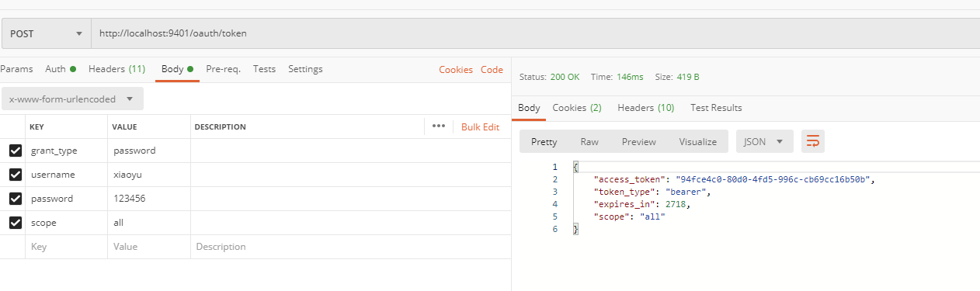980x291 pixels.
Task: Select the request Body tab
Action: click(177, 69)
